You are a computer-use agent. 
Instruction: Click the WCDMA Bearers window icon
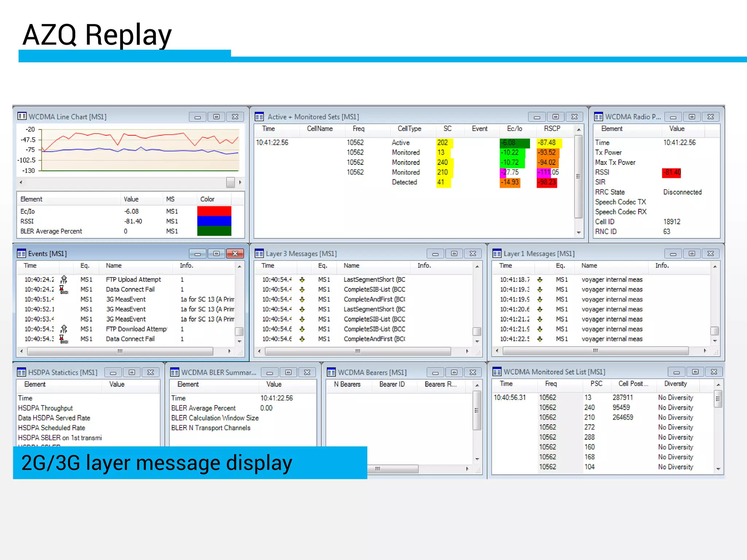[x=331, y=372]
